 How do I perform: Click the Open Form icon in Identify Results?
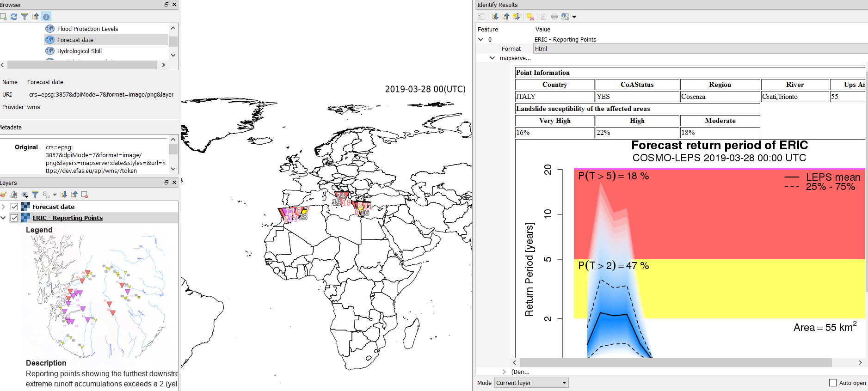click(481, 17)
